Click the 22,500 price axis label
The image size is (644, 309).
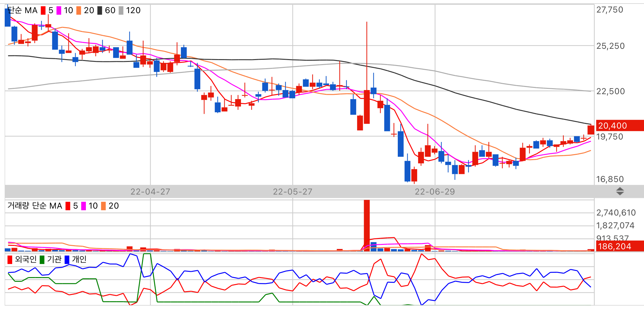611,91
